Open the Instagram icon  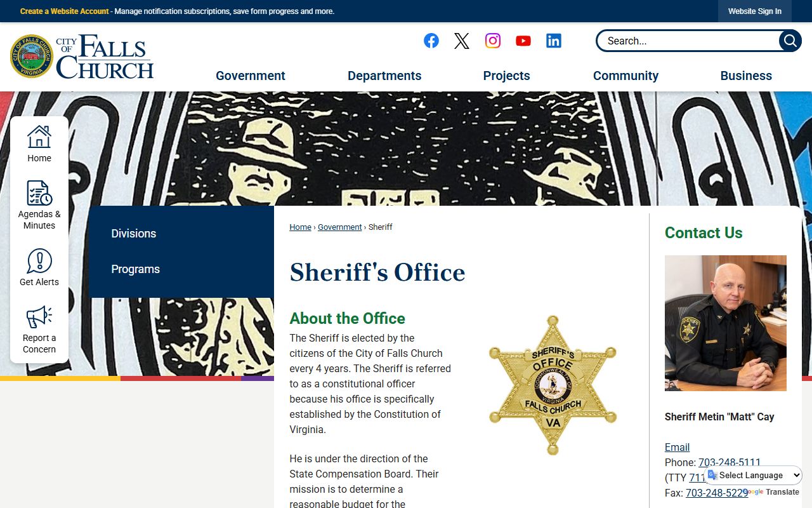[493, 41]
